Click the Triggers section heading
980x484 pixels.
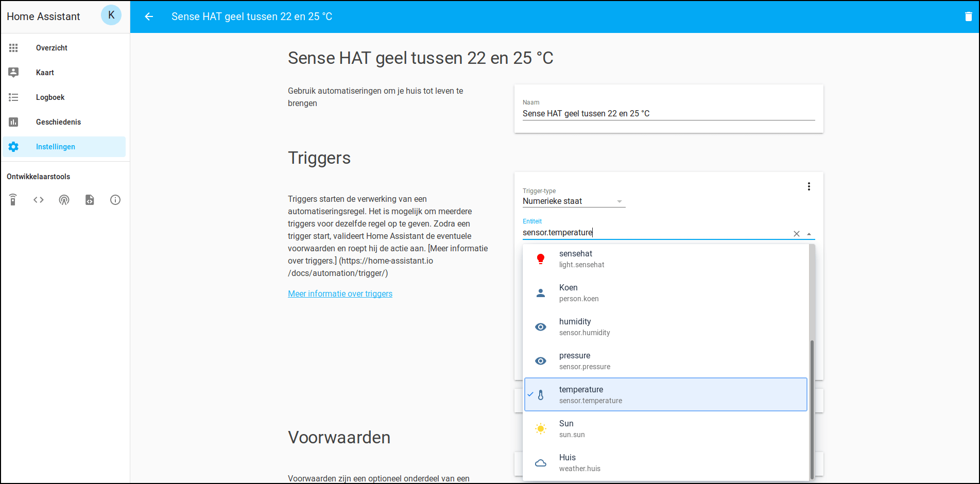coord(319,158)
